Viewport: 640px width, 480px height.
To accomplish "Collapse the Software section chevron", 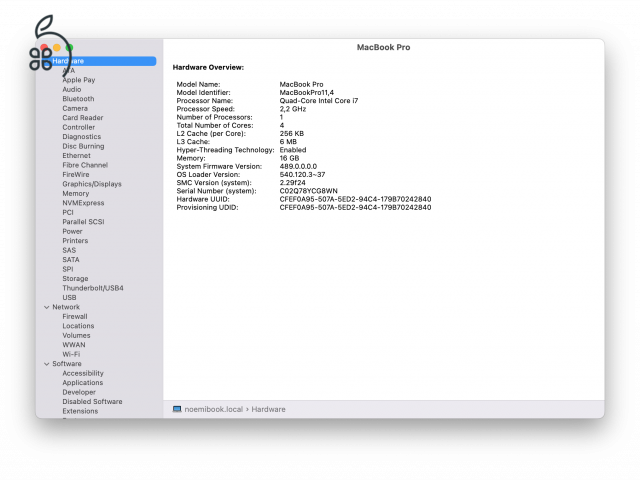I will pyautogui.click(x=46, y=364).
